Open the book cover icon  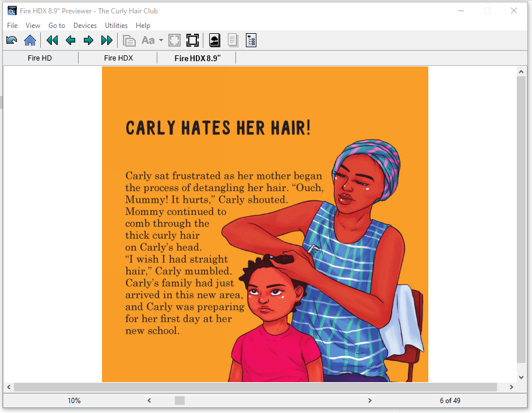(214, 40)
